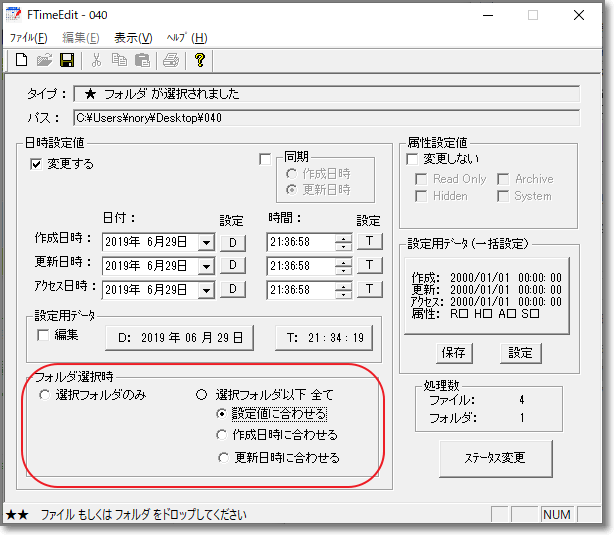
Task: Enable the 同期 checkbox
Action: tap(265, 158)
